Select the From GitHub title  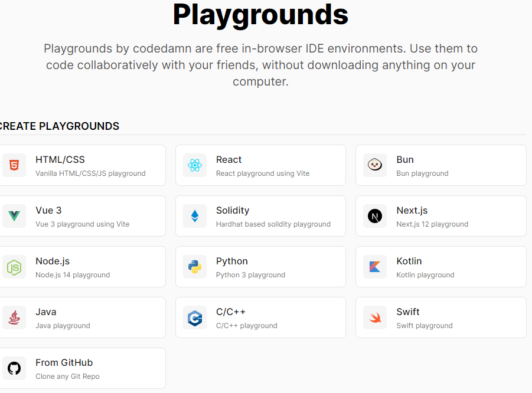(64, 363)
